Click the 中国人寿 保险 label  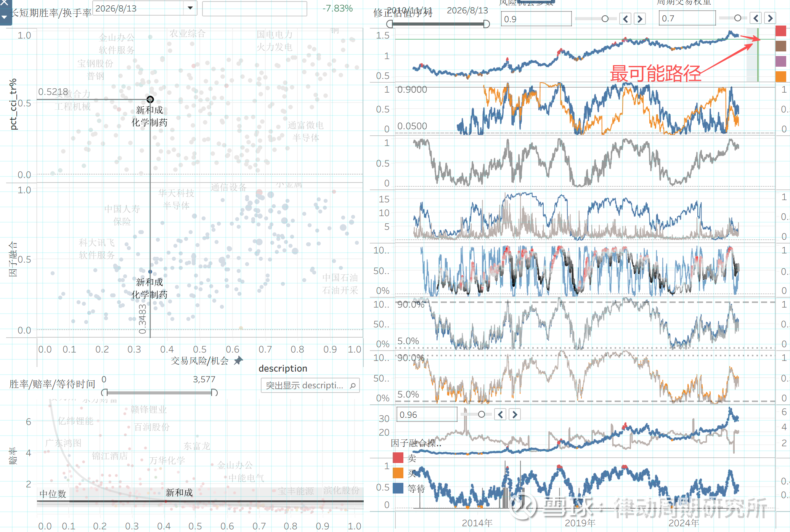pyautogui.click(x=122, y=215)
